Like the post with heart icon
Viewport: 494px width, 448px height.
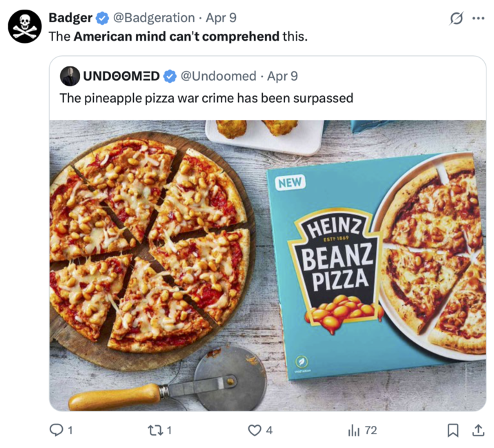pos(255,430)
